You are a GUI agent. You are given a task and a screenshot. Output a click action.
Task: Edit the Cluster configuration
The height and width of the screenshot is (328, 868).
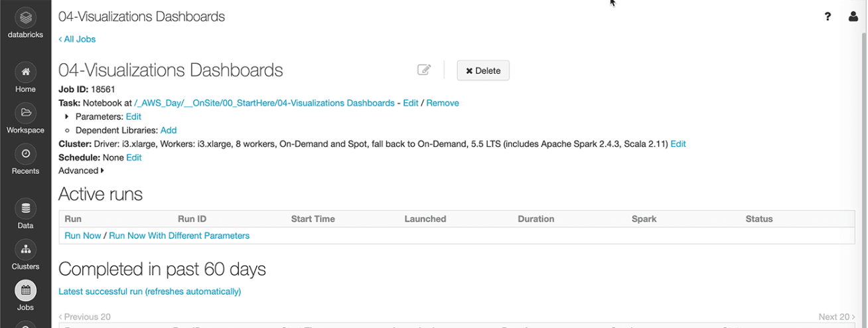[x=678, y=143]
